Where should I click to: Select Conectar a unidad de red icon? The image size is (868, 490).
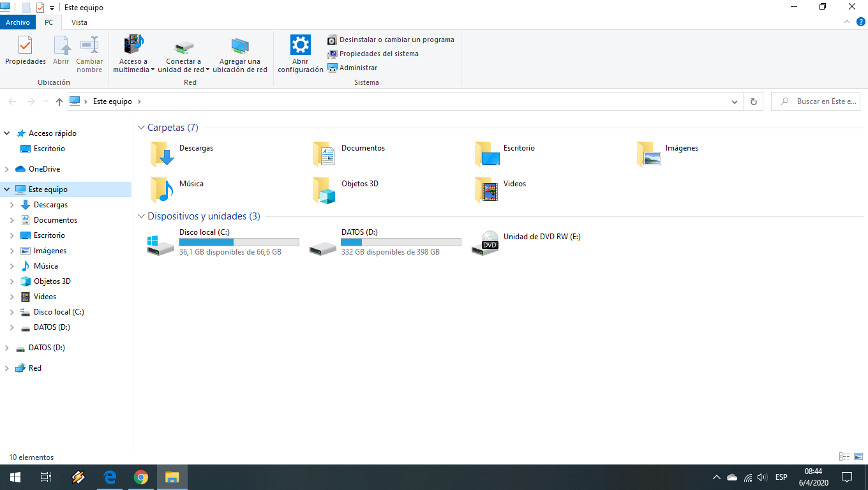click(x=184, y=47)
